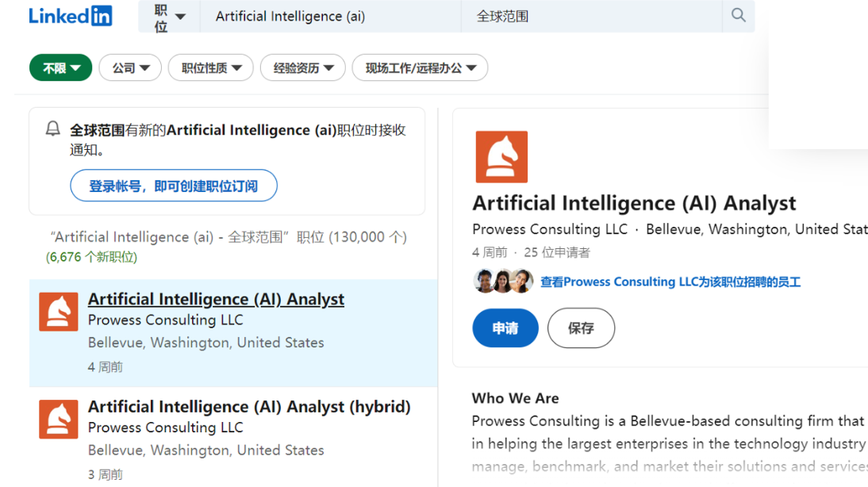The image size is (868, 487).
Task: Click Prowess Consulting LLC under hybrid listing
Action: [x=166, y=428]
